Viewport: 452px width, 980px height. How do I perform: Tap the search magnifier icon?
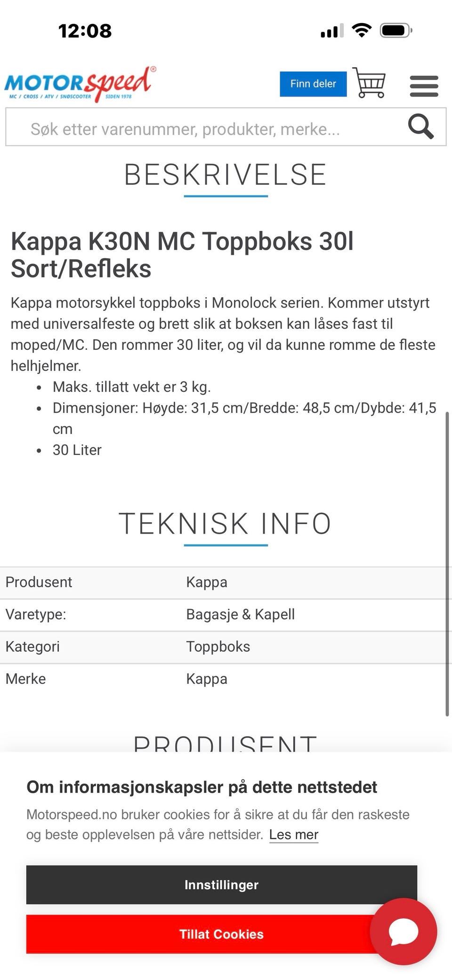(420, 126)
